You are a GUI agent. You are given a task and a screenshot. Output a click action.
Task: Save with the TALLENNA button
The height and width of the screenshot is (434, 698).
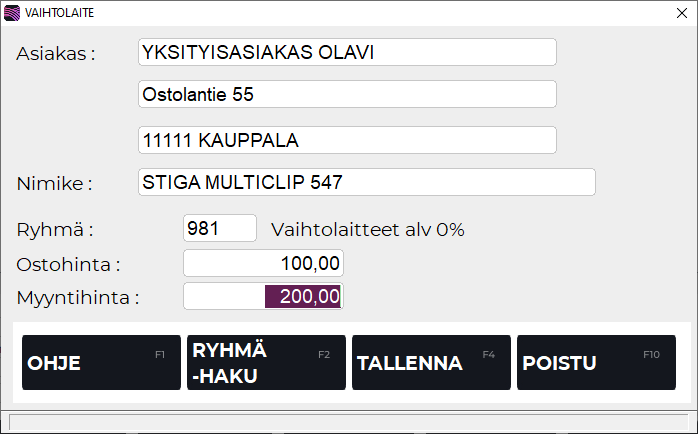[x=431, y=363]
